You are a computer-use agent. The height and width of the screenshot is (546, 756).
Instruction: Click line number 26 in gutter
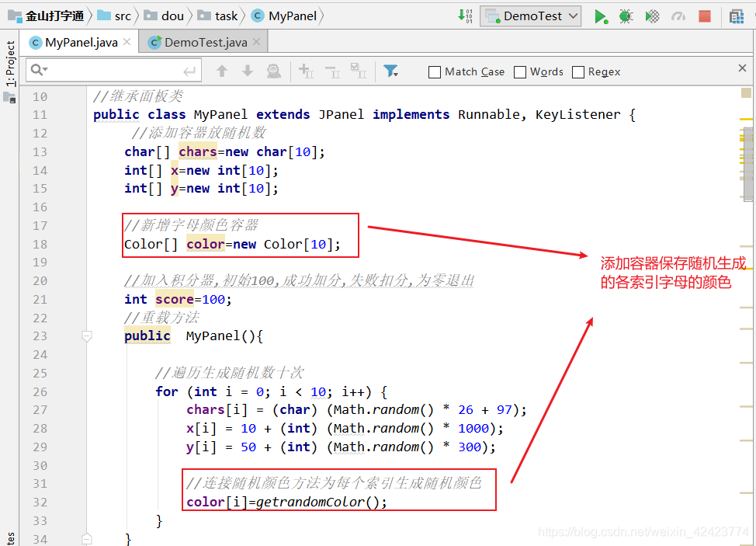[40, 392]
